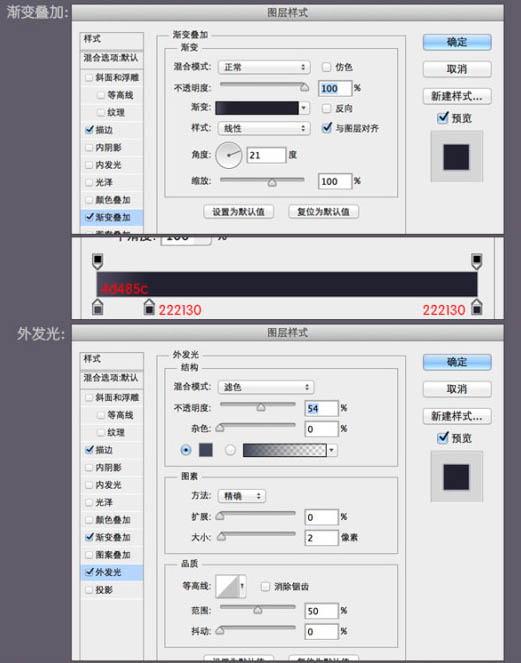Click 抖动 jitter slider

255,630
